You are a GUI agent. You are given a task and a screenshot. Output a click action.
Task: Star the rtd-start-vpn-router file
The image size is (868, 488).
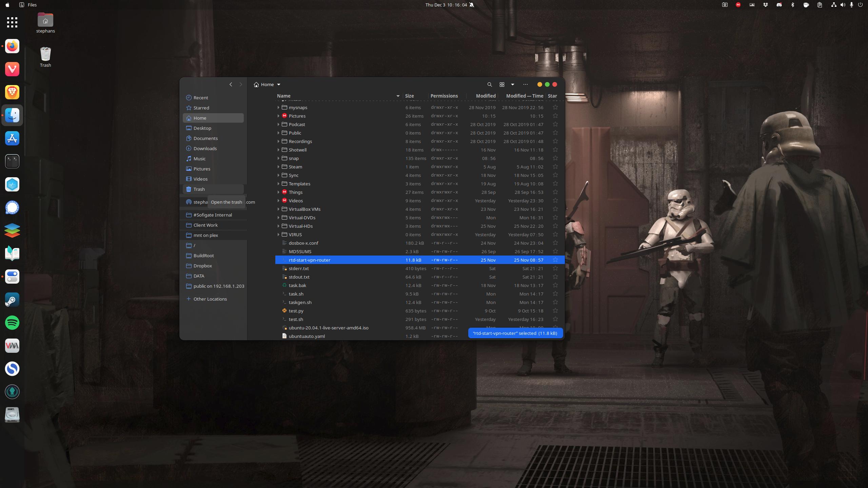point(555,260)
